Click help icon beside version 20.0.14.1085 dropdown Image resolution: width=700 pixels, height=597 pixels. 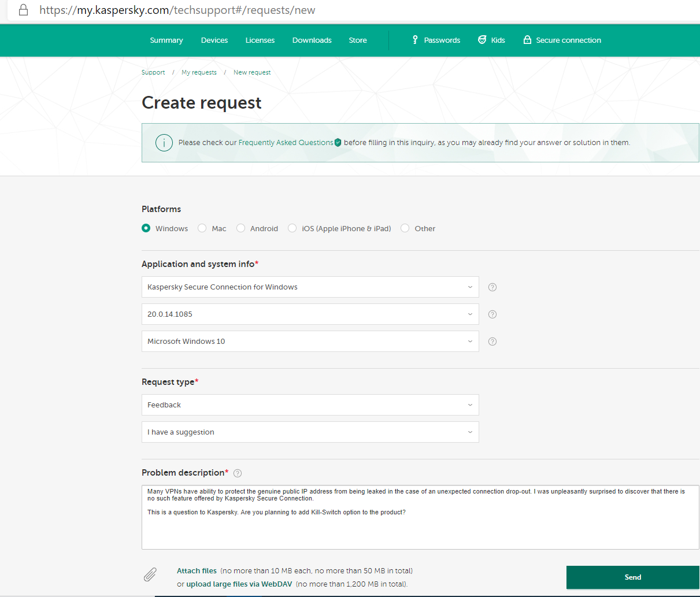(x=492, y=314)
